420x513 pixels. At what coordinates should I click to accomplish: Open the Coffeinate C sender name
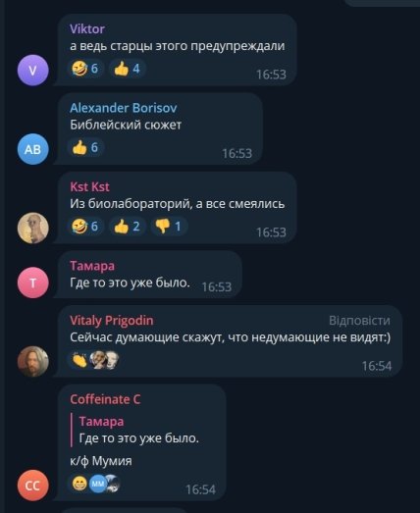(105, 399)
